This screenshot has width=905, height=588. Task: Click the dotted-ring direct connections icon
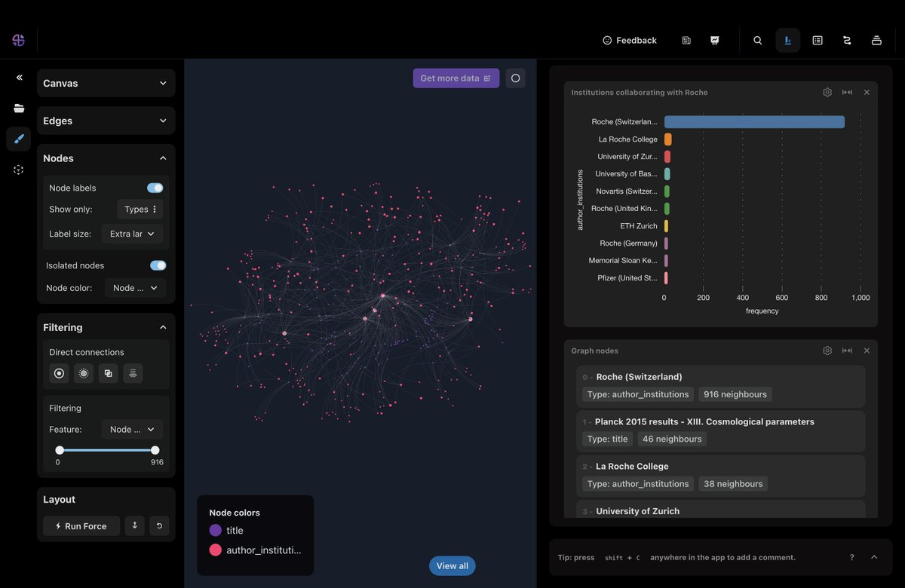[84, 373]
